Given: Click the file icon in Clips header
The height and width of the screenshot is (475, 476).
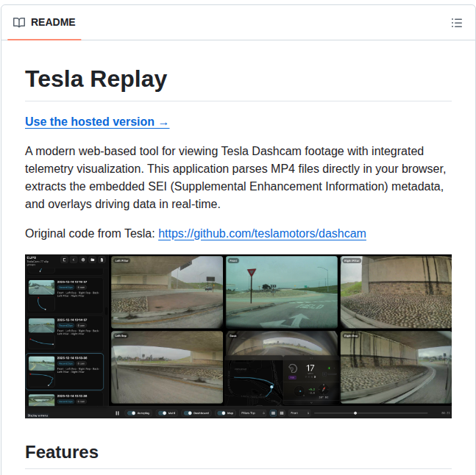Looking at the screenshot, I should [x=102, y=260].
